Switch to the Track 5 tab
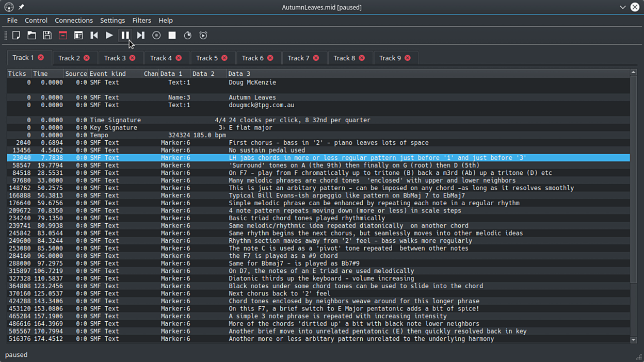644x362 pixels. (207, 58)
